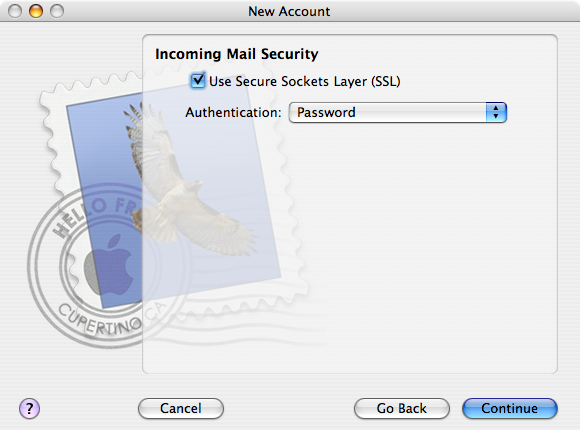Screen dimensions: 580x430
Task: Click the HELLO FR lettering on postmark
Action: (x=96, y=216)
